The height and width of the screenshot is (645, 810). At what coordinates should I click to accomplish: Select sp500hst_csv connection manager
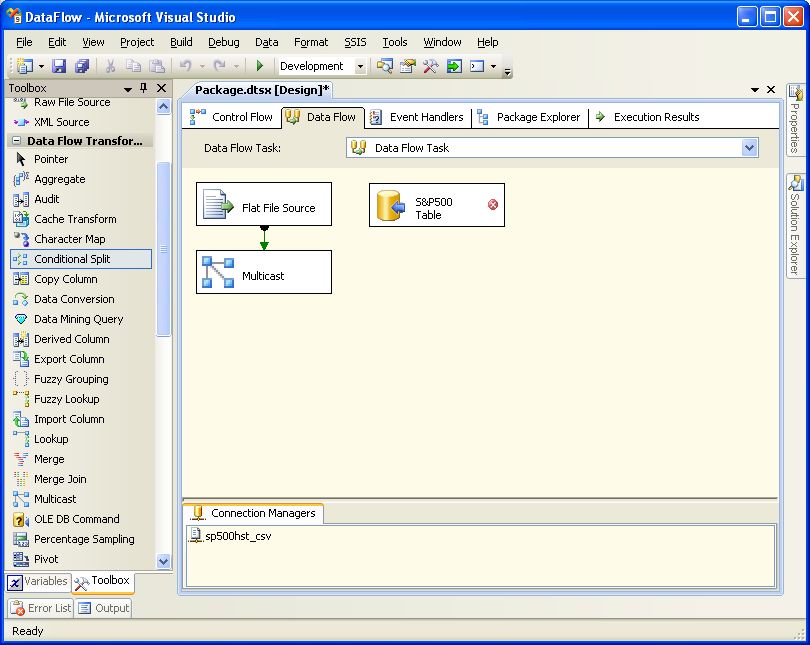click(230, 536)
